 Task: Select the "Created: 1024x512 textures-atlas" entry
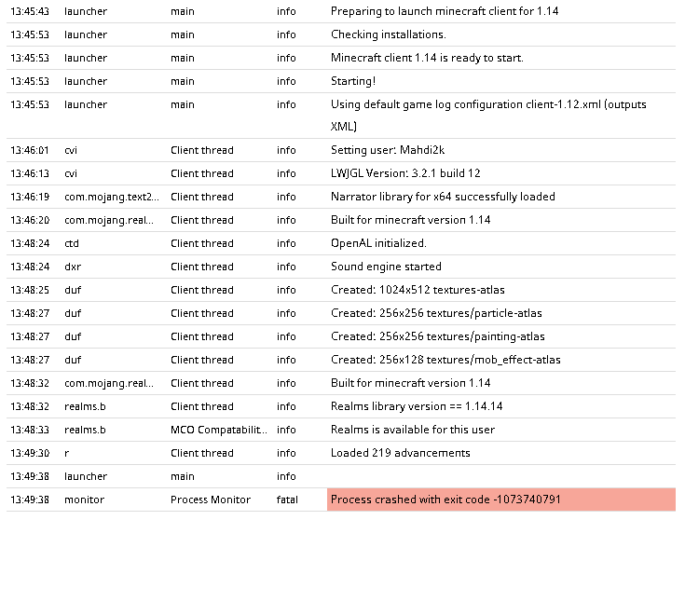tap(418, 290)
